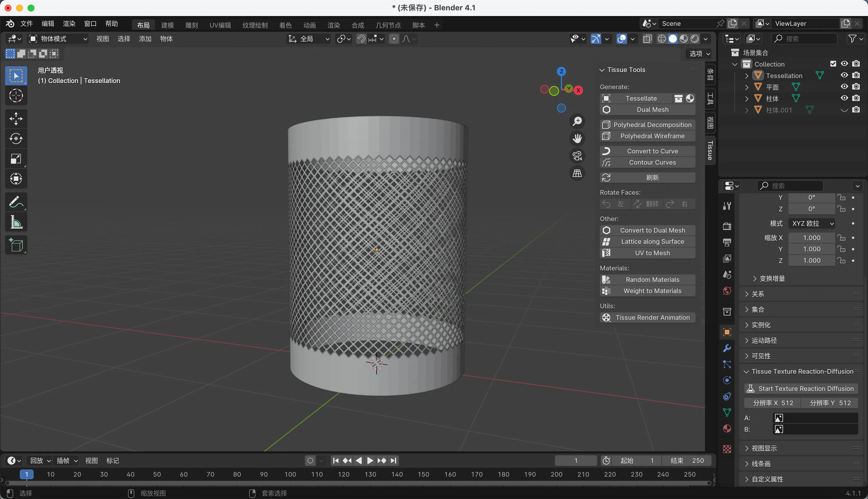Select the Annotate pencil tool
The height and width of the screenshot is (499, 868).
(x=16, y=202)
